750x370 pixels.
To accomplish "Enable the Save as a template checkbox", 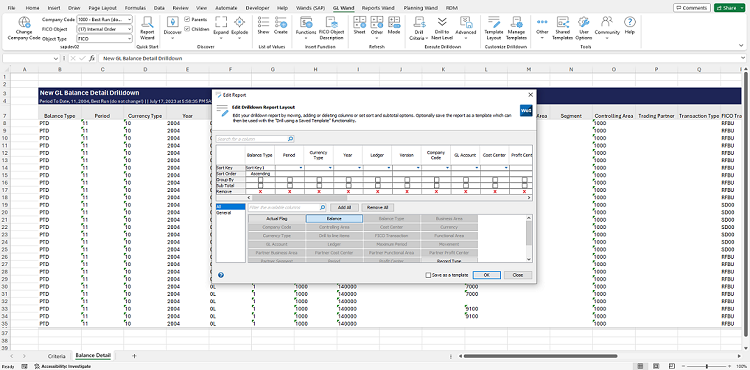I will coord(428,275).
